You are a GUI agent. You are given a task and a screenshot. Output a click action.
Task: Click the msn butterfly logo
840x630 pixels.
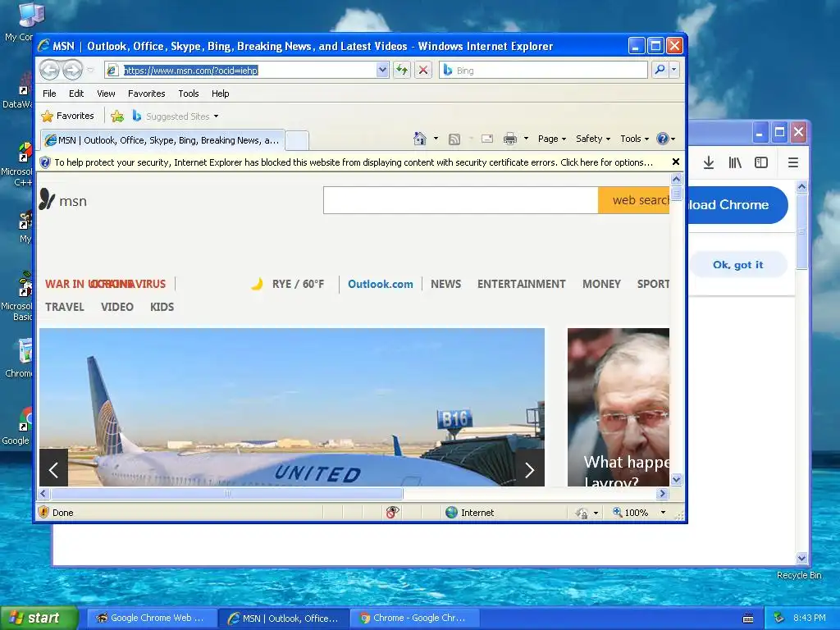(x=47, y=199)
